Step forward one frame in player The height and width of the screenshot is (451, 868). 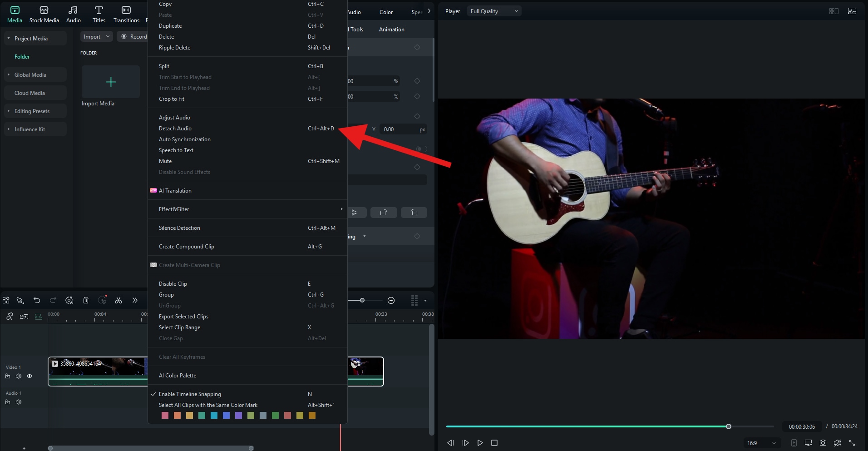click(465, 443)
